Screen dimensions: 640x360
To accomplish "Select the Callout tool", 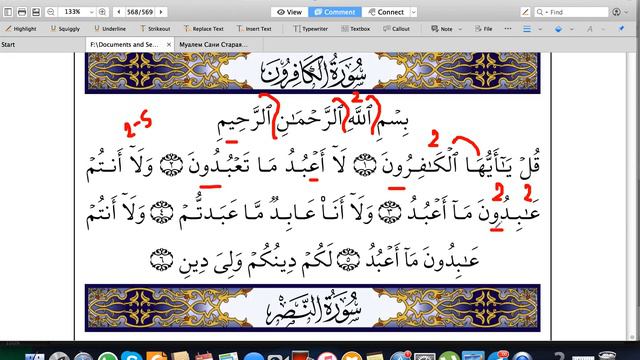I will (x=396, y=29).
